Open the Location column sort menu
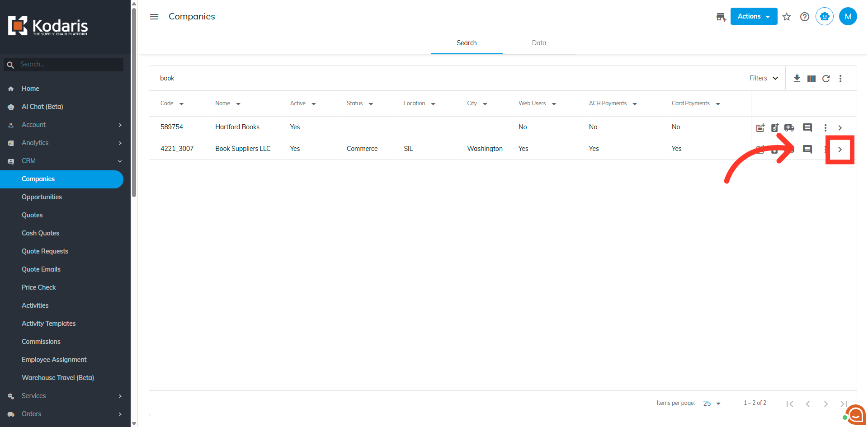This screenshot has height=427, width=868. point(433,104)
